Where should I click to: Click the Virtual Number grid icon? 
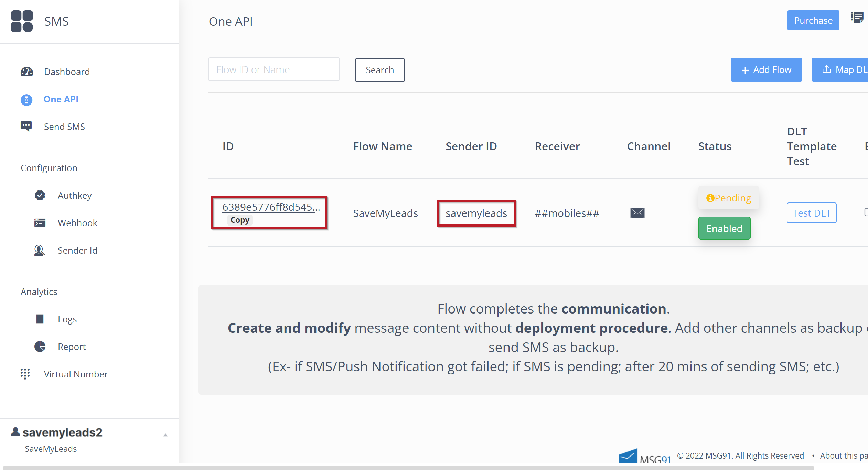(x=25, y=374)
